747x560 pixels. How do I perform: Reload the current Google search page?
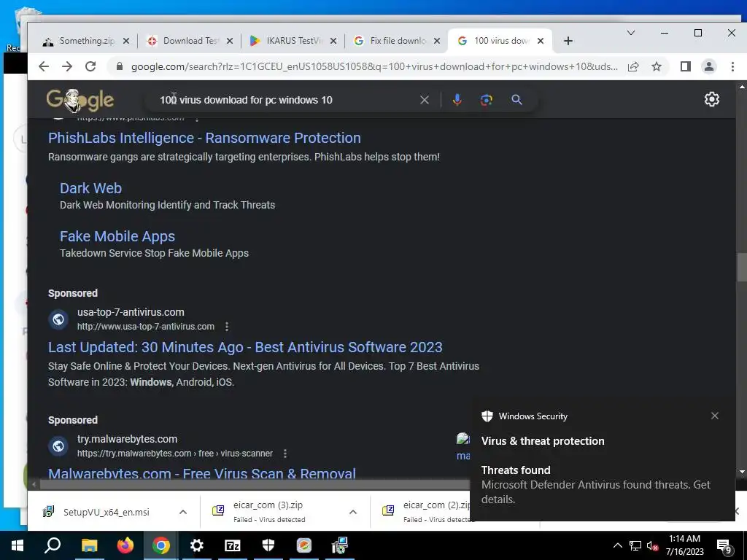tap(90, 66)
